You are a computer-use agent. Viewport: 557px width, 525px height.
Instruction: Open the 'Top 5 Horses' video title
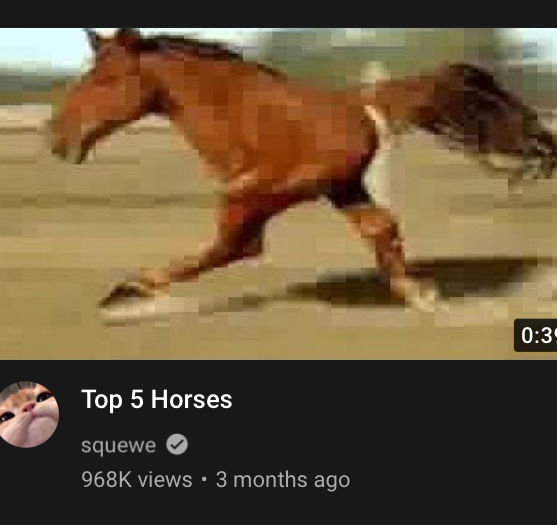coord(157,400)
